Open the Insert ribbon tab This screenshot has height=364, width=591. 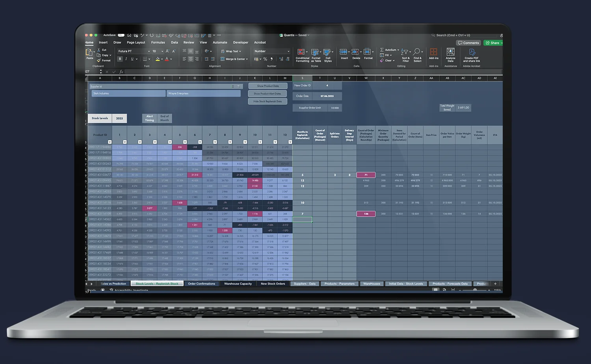coord(103,43)
